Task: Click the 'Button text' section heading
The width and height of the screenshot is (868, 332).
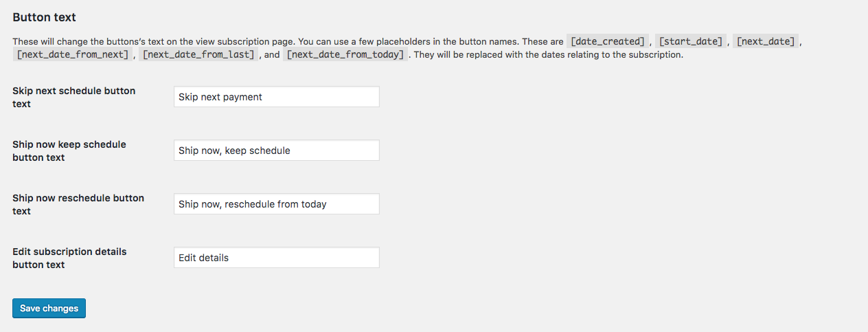Action: point(45,16)
